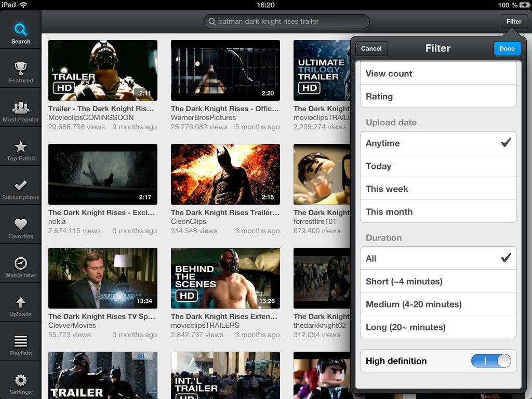Open the Uploads arrow section
532x399 pixels.
point(21,306)
